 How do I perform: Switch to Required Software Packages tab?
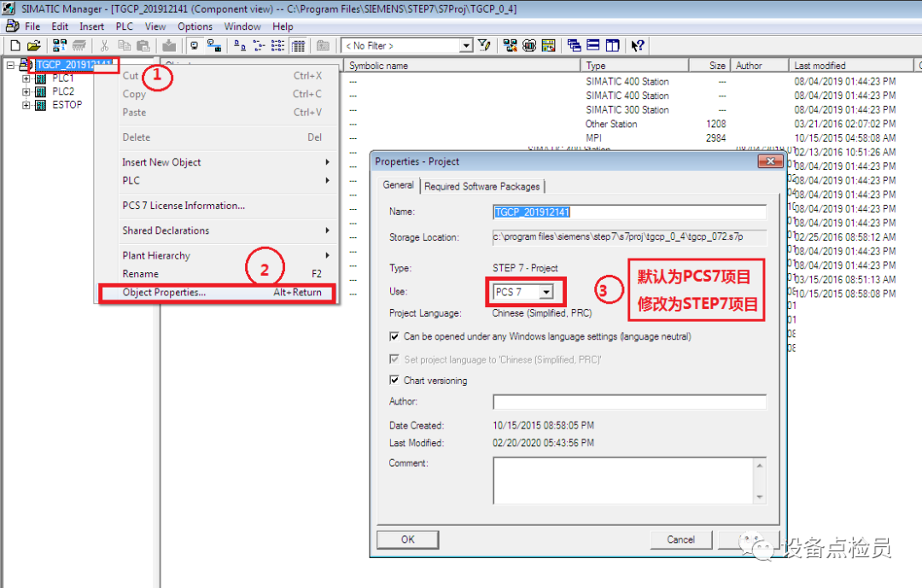click(482, 186)
